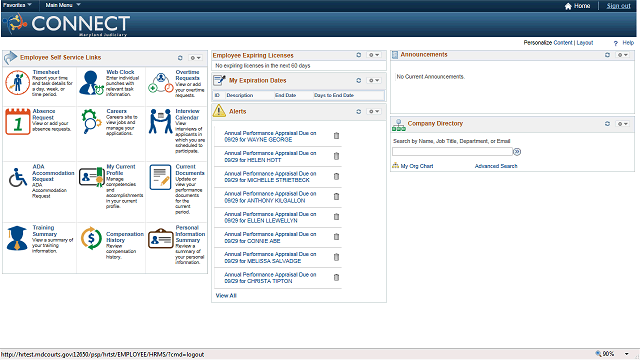The height and width of the screenshot is (360, 640).
Task: Open the ADA Accommodation wheelchair icon
Action: tap(18, 177)
